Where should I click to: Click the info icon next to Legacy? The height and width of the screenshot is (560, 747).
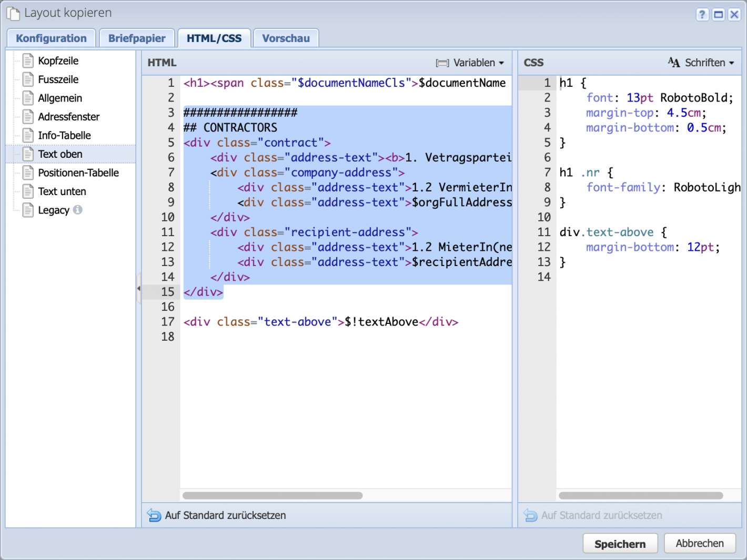tap(78, 210)
